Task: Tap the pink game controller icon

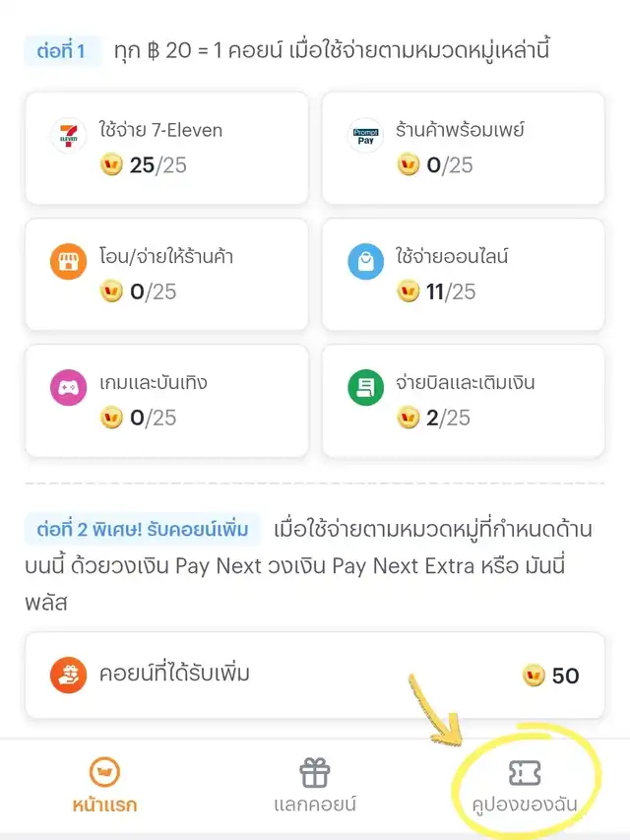Action: (68, 387)
